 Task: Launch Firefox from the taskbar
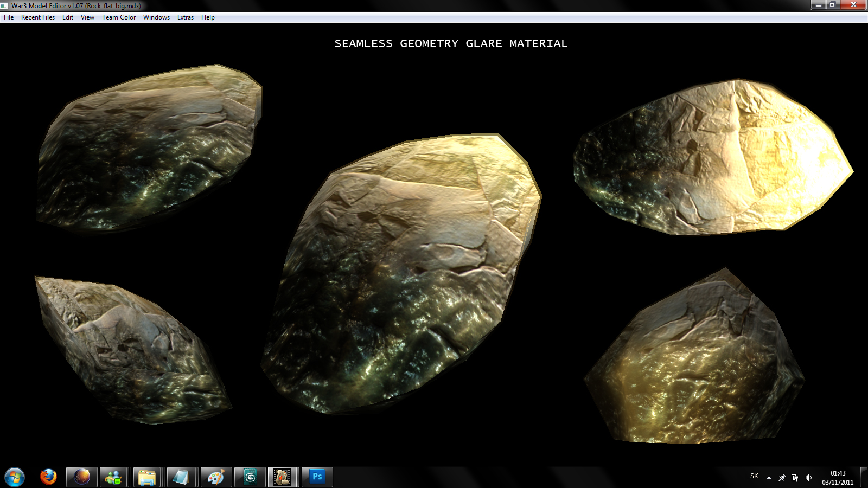[x=48, y=477]
